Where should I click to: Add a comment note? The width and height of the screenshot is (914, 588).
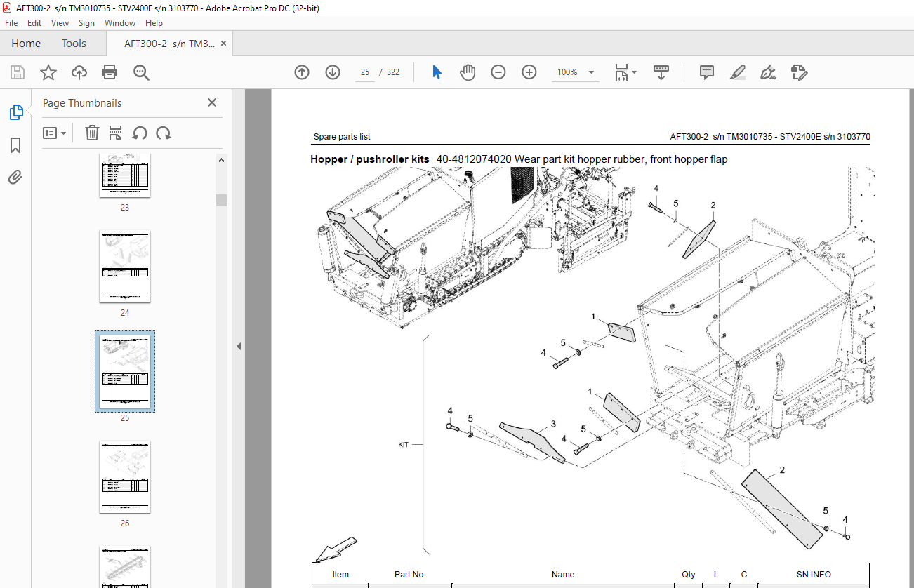click(x=707, y=72)
